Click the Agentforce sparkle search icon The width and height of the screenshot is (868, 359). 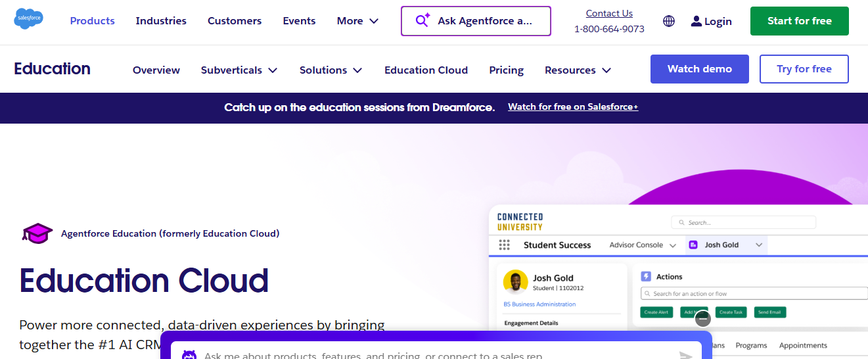click(423, 20)
